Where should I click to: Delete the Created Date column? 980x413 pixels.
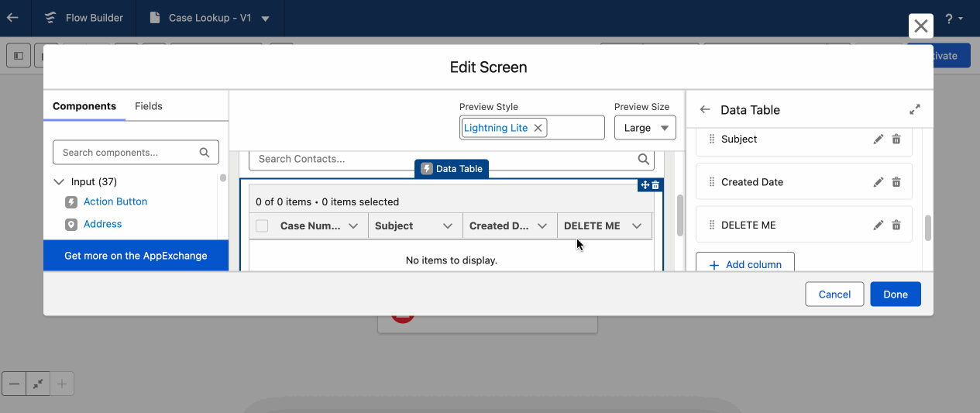click(x=896, y=182)
